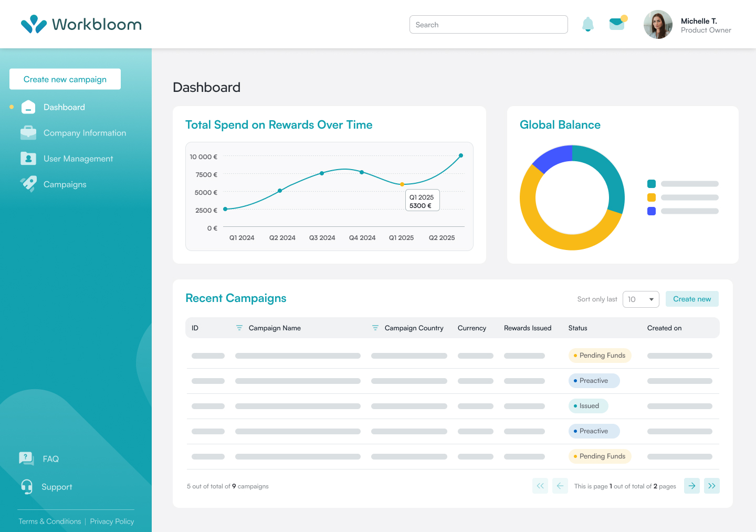Image resolution: width=756 pixels, height=532 pixels.
Task: Click the Campaign Country filter icon
Action: click(x=375, y=328)
